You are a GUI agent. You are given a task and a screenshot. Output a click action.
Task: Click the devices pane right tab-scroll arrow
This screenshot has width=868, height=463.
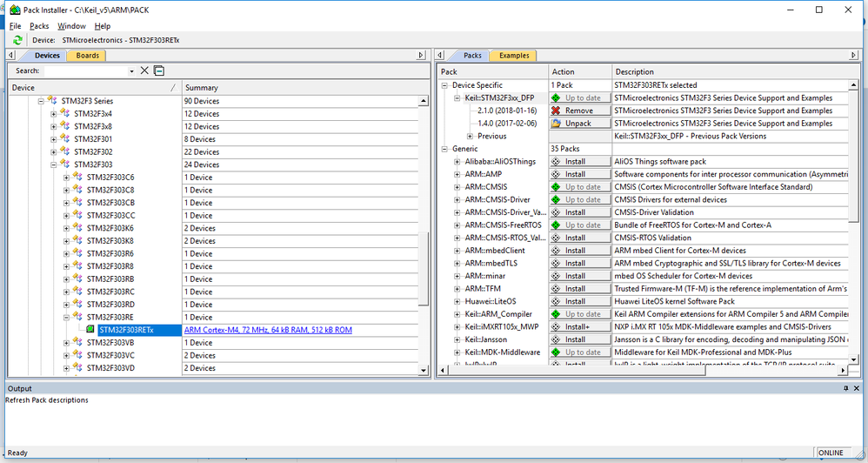point(421,56)
